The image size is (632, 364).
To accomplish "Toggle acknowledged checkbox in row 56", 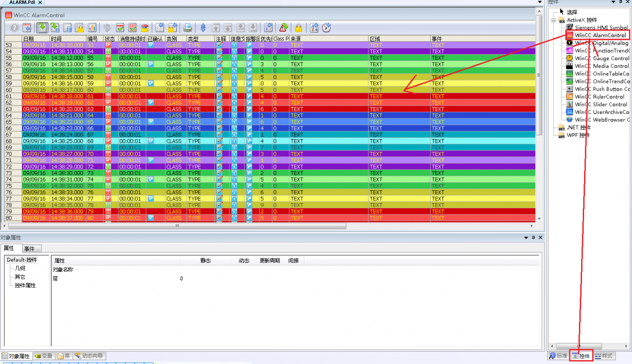I will 151,64.
